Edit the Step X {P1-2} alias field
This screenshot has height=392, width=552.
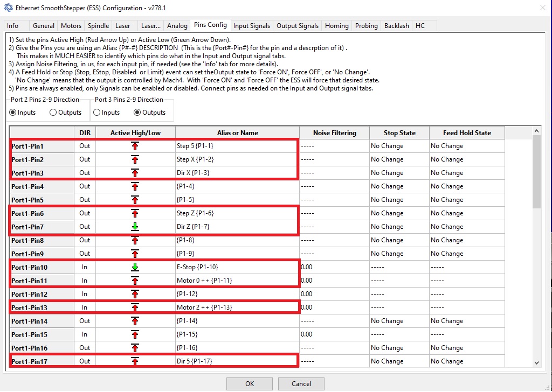click(236, 159)
